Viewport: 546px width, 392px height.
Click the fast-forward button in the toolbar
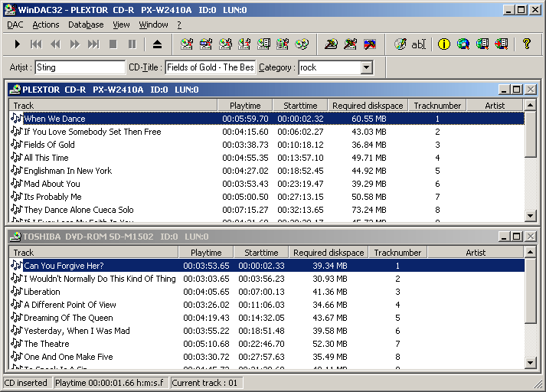(75, 44)
